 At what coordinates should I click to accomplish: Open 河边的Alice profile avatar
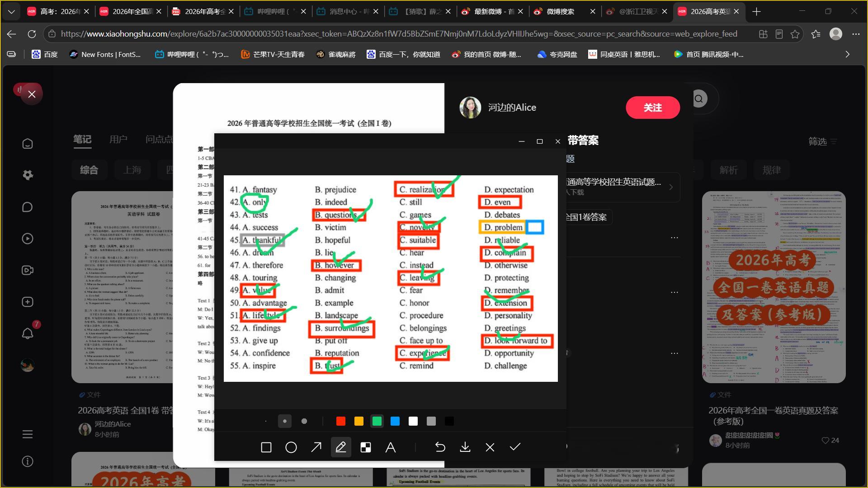470,108
